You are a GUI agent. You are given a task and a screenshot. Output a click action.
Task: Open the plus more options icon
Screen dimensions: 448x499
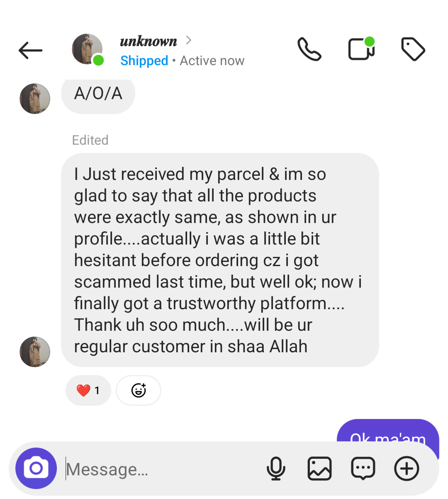(x=407, y=469)
